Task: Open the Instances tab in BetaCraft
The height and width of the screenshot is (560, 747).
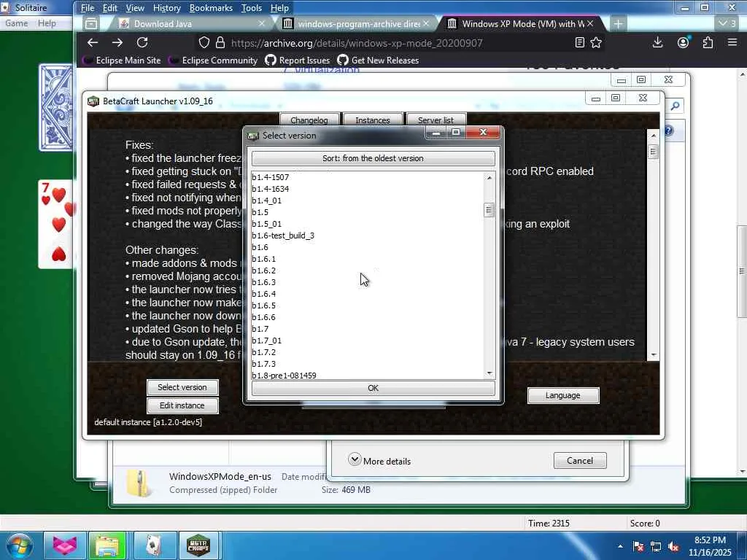Action: 373,120
